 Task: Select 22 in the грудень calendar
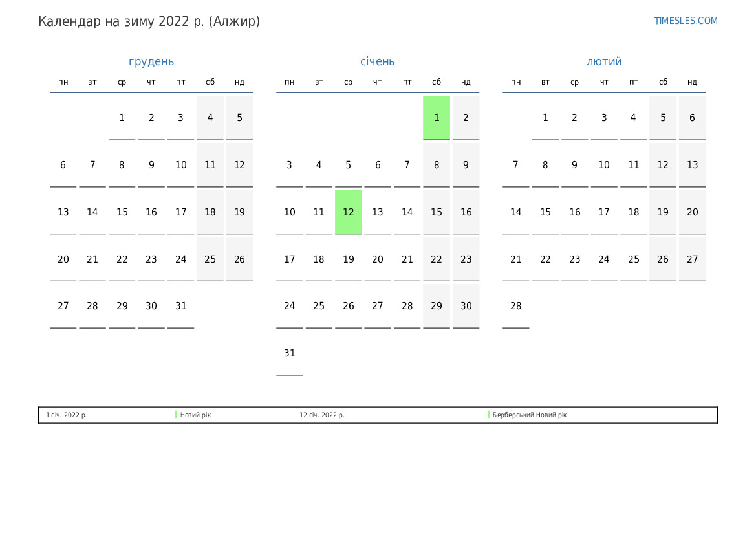tap(122, 259)
